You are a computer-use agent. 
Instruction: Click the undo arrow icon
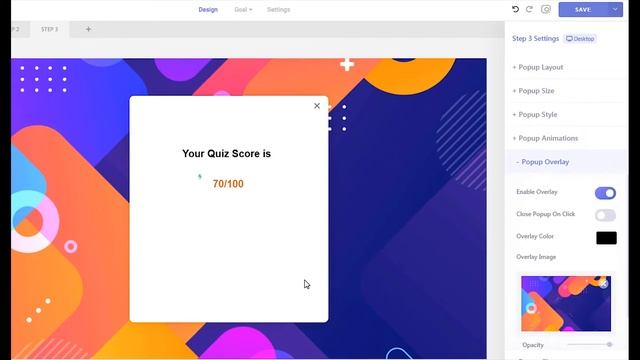point(515,9)
